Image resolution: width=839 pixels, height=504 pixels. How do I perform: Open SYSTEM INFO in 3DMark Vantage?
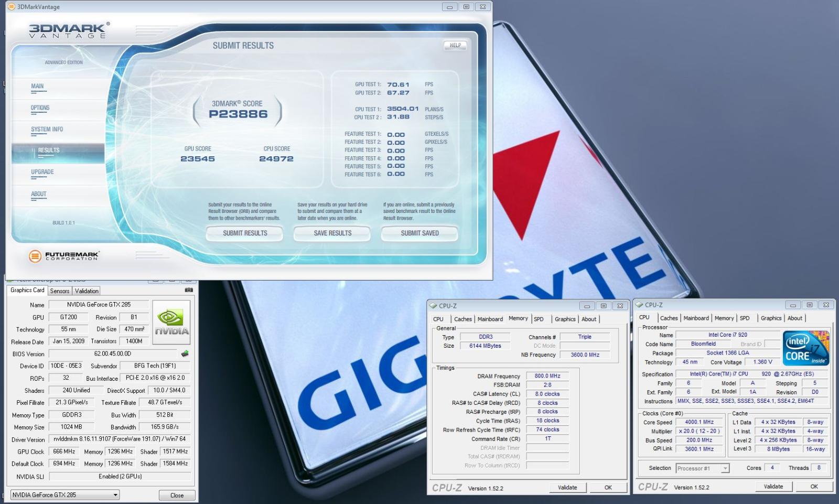pos(47,129)
